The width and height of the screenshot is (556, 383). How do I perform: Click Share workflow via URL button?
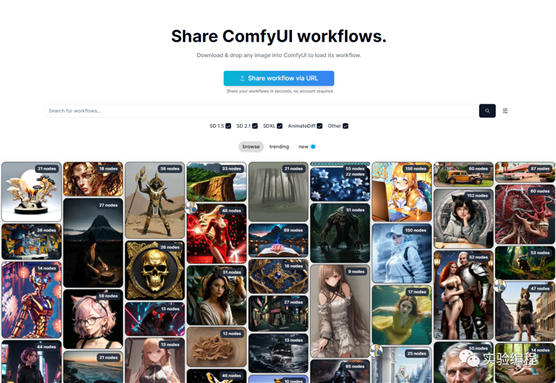click(x=279, y=78)
